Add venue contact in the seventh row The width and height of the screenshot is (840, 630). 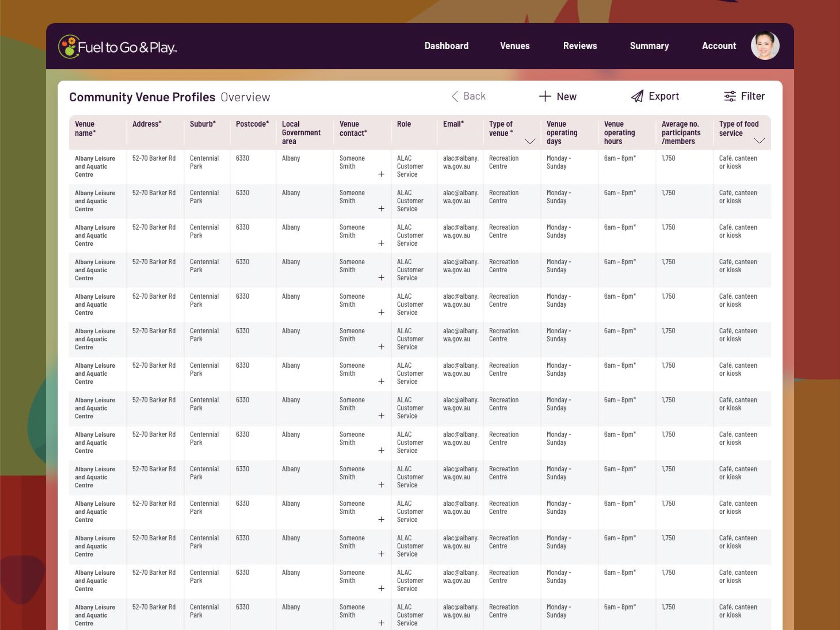pyautogui.click(x=381, y=382)
